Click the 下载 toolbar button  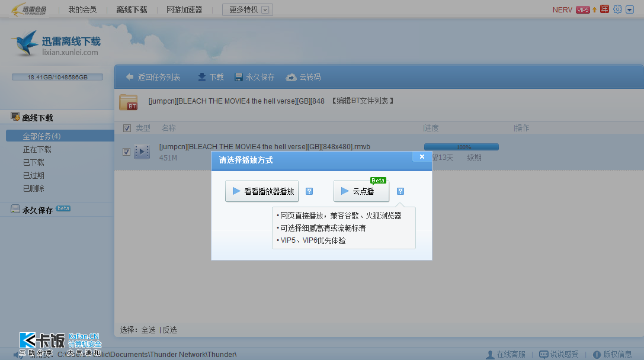point(211,77)
